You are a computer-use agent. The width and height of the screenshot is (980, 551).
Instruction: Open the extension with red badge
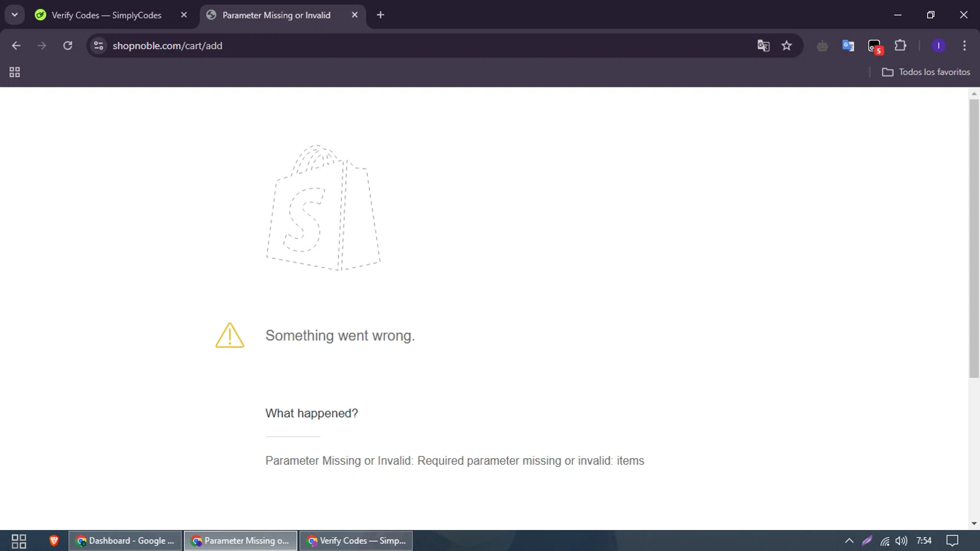click(875, 46)
